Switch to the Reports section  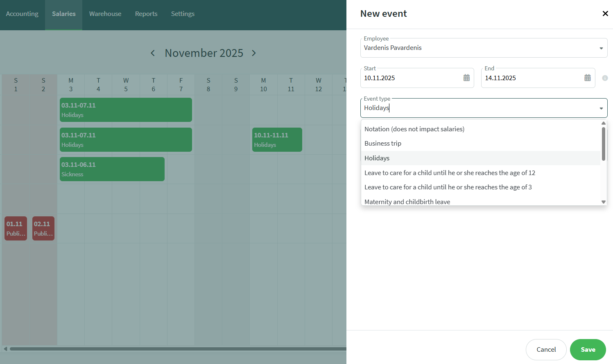click(x=146, y=14)
